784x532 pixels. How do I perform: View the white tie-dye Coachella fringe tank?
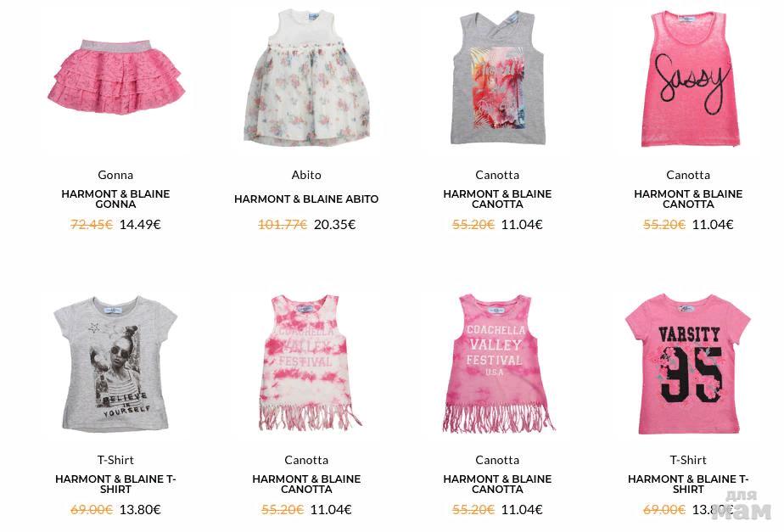307,362
